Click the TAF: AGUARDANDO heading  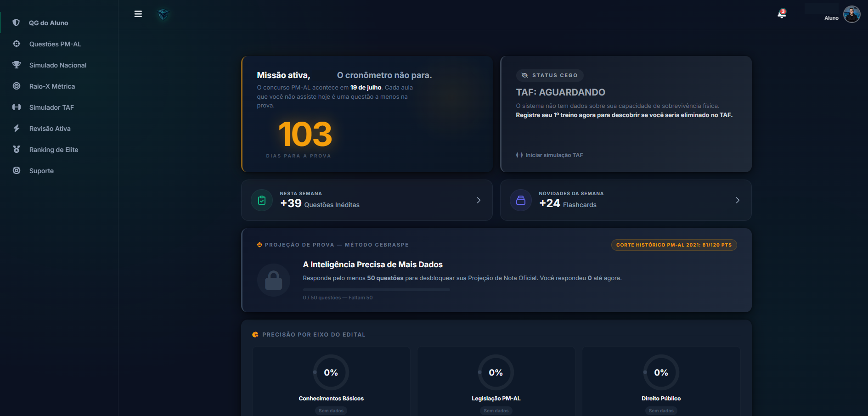pos(560,92)
